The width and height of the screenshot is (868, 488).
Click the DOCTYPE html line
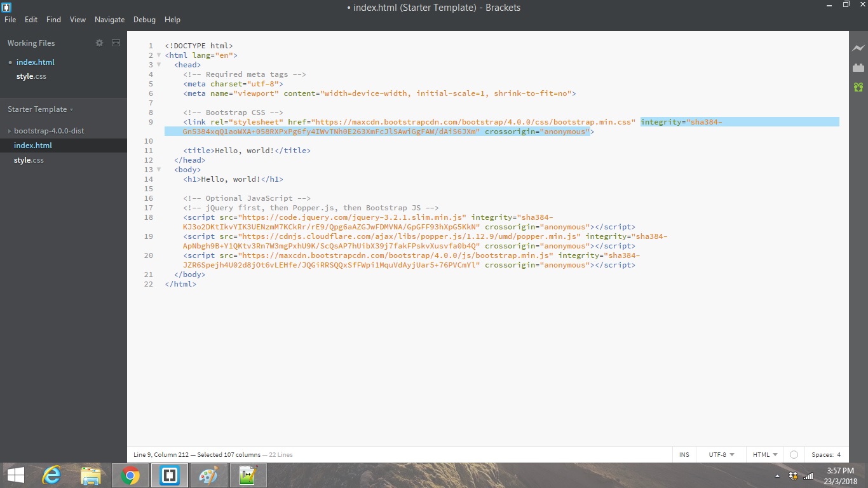(199, 46)
